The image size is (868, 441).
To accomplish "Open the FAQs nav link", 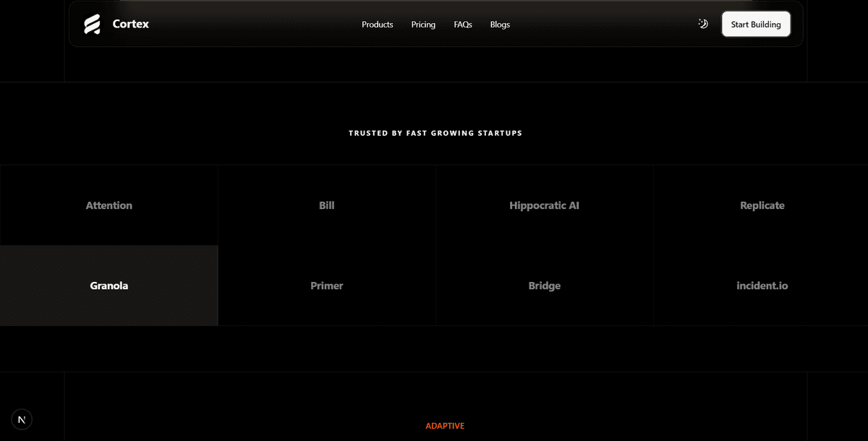I will [x=463, y=25].
